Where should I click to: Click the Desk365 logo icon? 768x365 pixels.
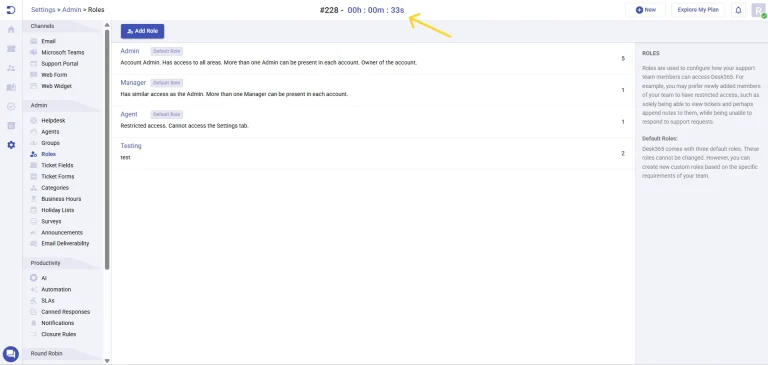[x=11, y=10]
